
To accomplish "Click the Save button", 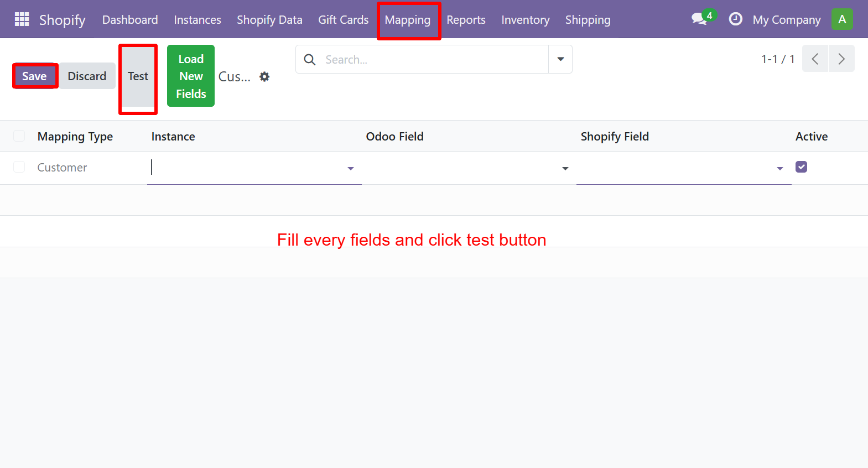I will click(x=34, y=76).
